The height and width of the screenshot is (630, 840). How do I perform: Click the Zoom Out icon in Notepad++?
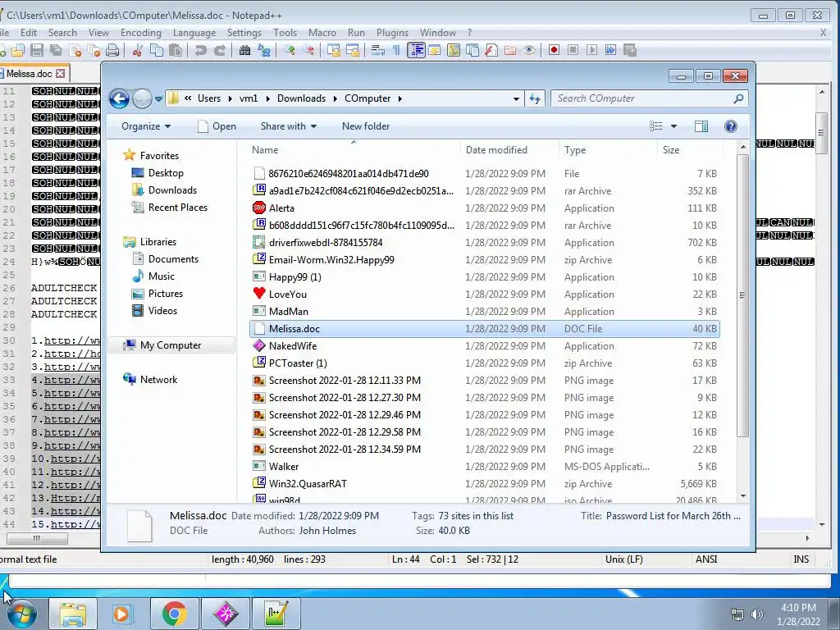308,50
